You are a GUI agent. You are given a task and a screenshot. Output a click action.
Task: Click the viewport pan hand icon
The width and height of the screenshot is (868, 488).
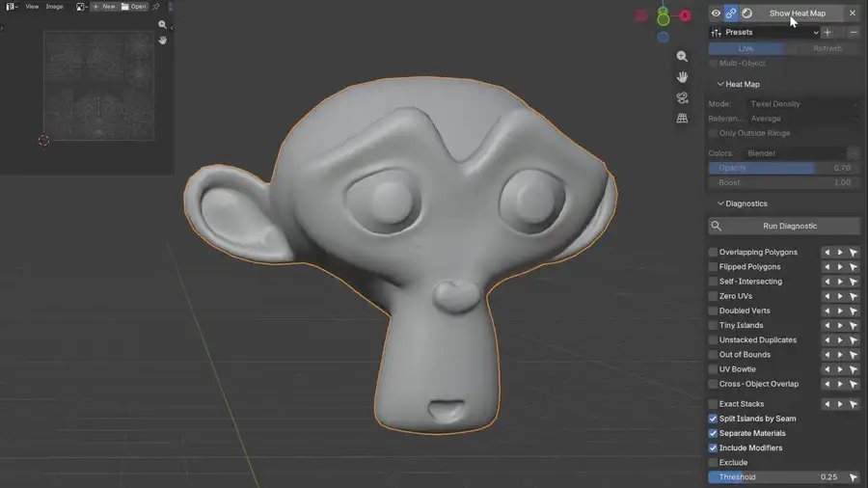[x=682, y=77]
